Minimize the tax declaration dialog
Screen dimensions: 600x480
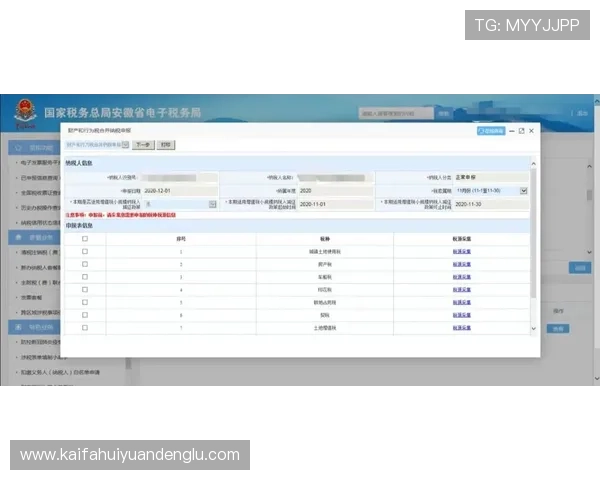(512, 131)
